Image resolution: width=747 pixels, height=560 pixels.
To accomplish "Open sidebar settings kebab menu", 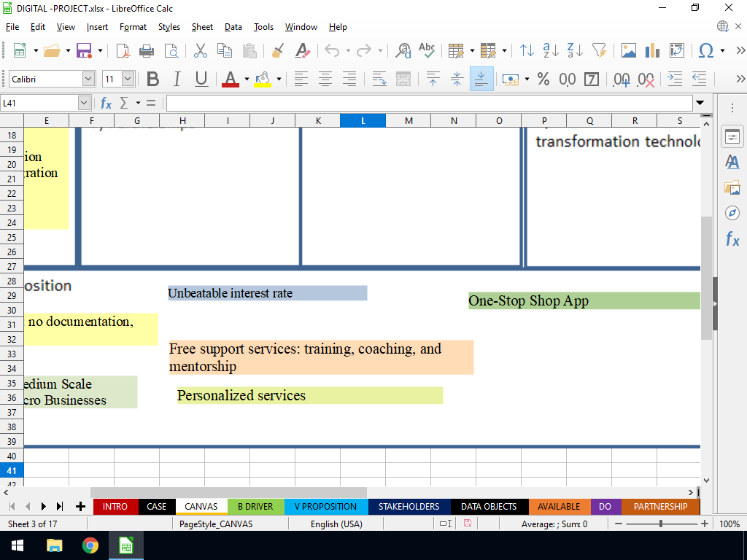I will (732, 108).
